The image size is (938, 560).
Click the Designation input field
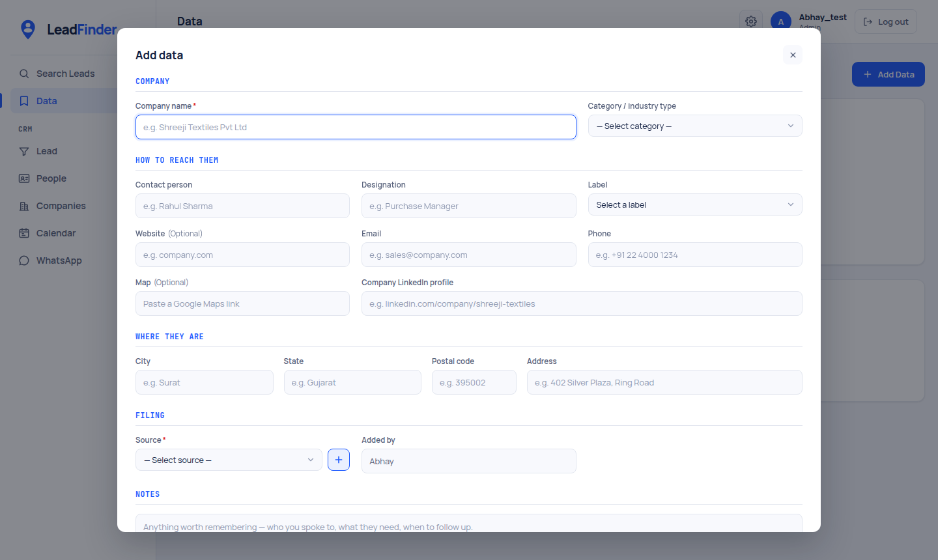(469, 206)
